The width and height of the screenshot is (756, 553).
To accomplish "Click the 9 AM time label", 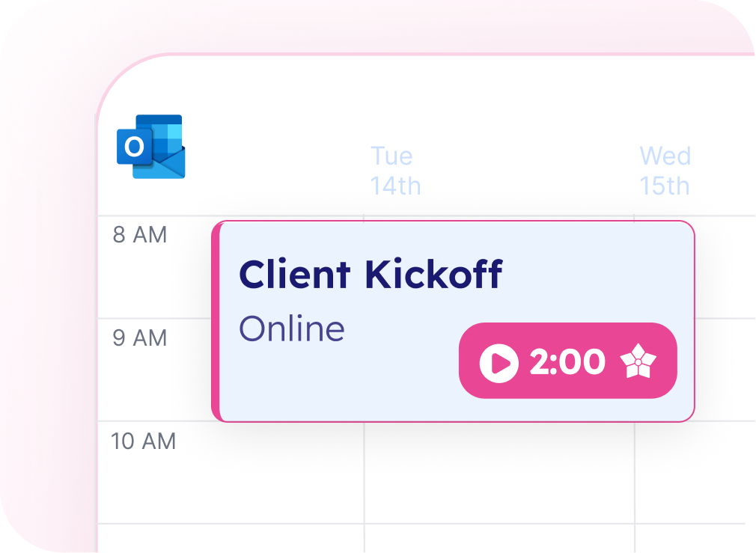I will pos(140,337).
